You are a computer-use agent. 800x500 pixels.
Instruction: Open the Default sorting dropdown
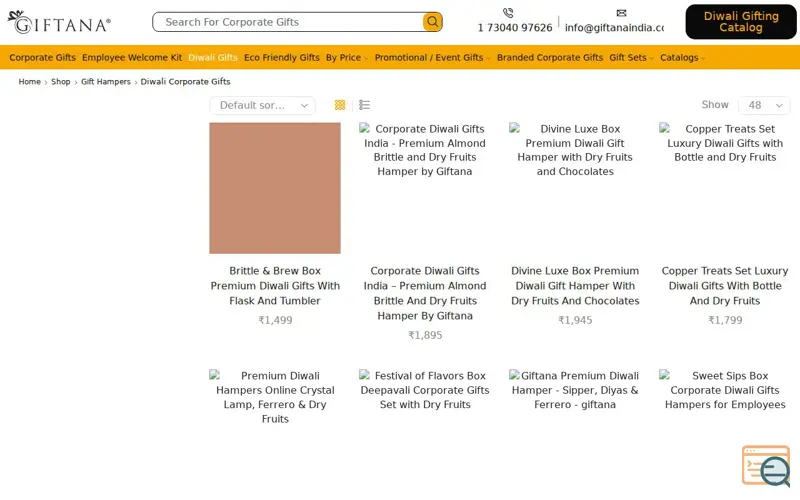[x=262, y=105]
